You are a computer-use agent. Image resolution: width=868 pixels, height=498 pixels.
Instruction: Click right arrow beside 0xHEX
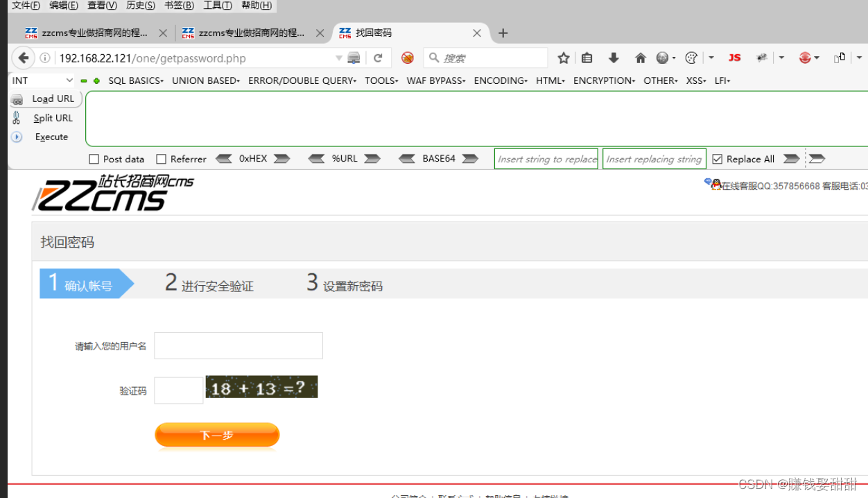281,159
